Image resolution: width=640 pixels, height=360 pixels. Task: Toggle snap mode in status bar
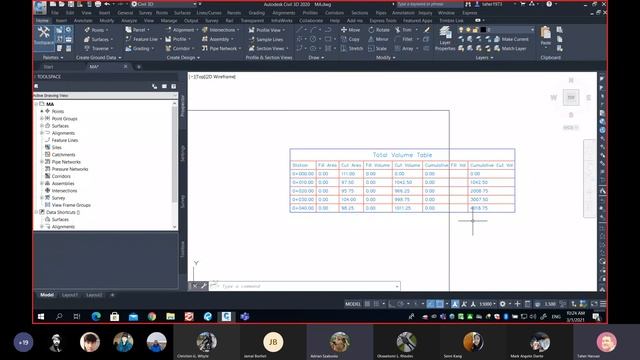coord(376,304)
